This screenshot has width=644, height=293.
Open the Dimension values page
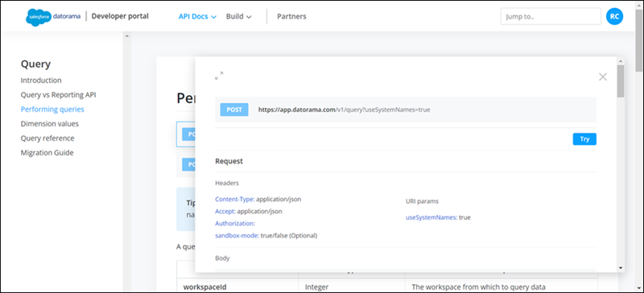pos(50,124)
